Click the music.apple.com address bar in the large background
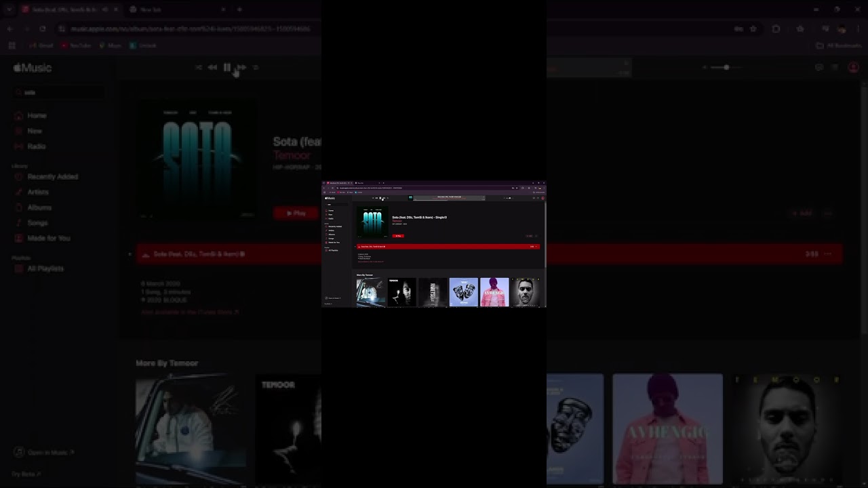Screen dimensions: 868x488 [x=190, y=29]
